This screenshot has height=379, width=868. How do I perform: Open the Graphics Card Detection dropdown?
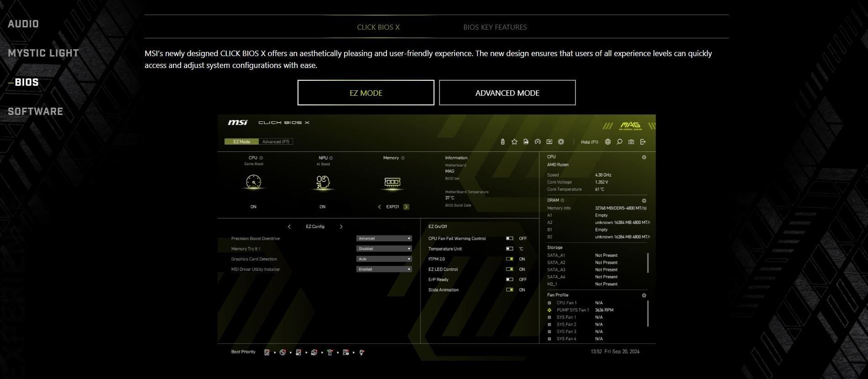pyautogui.click(x=384, y=259)
